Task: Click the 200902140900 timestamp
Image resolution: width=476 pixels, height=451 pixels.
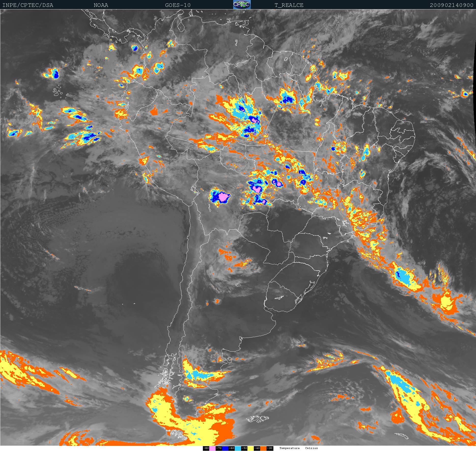Action: point(452,5)
